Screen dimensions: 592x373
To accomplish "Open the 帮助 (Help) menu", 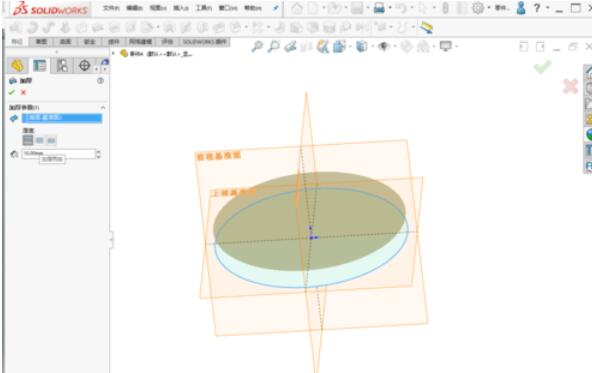I will tap(253, 8).
